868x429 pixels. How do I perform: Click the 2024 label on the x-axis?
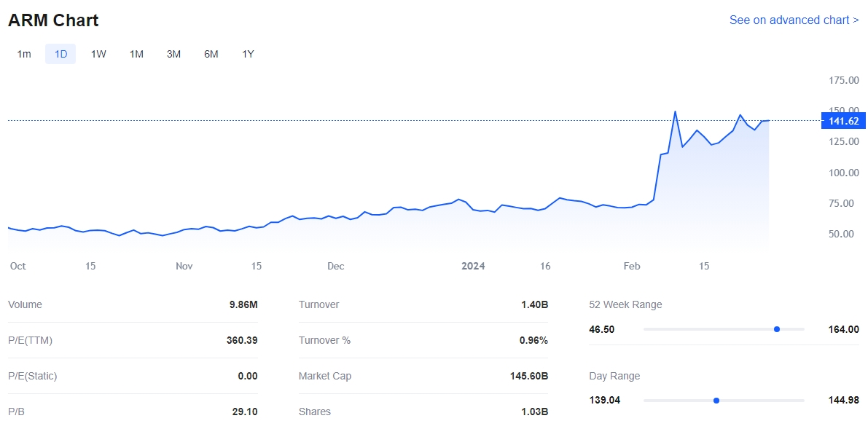point(473,266)
